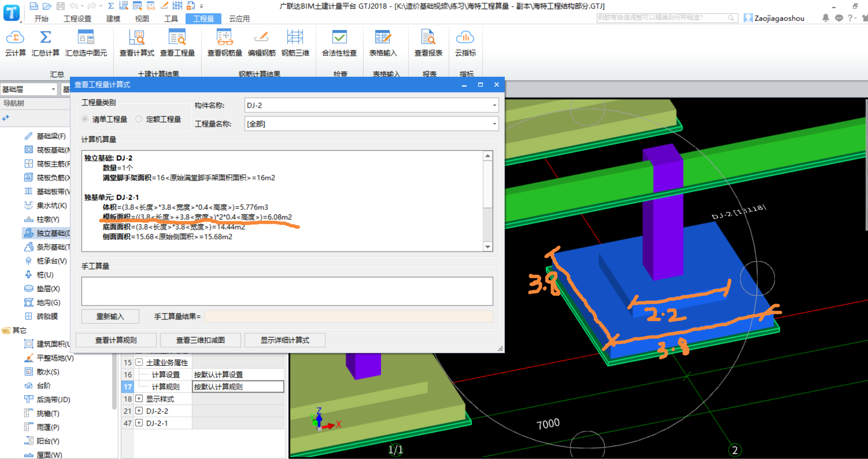Click the new file quick-access icon
This screenshot has width=868, height=459.
click(34, 6)
